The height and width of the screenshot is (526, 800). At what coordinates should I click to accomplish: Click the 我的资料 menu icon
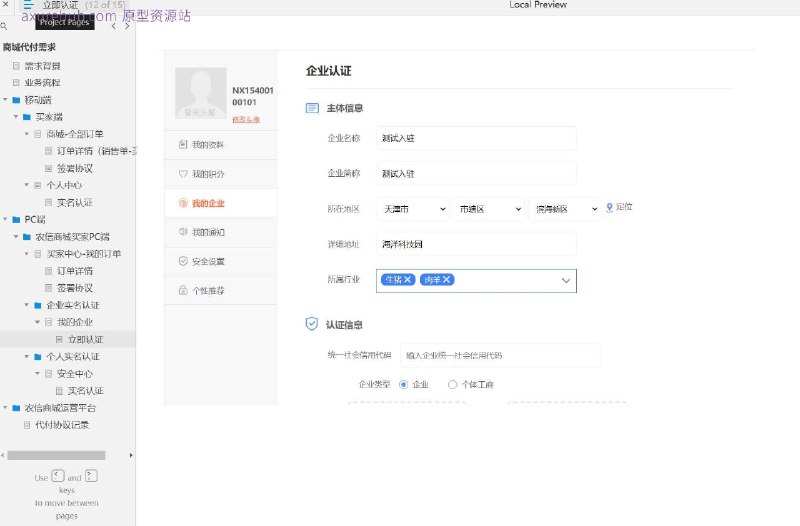(183, 145)
